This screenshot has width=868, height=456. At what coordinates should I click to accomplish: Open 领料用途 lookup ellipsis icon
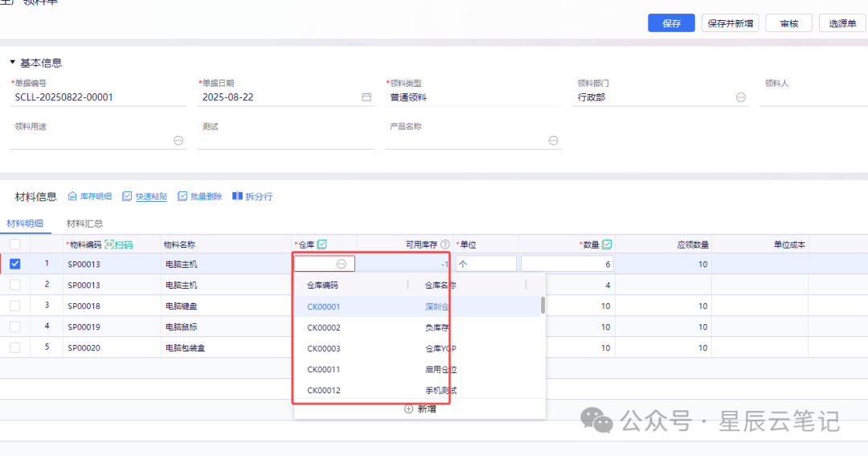tap(178, 141)
